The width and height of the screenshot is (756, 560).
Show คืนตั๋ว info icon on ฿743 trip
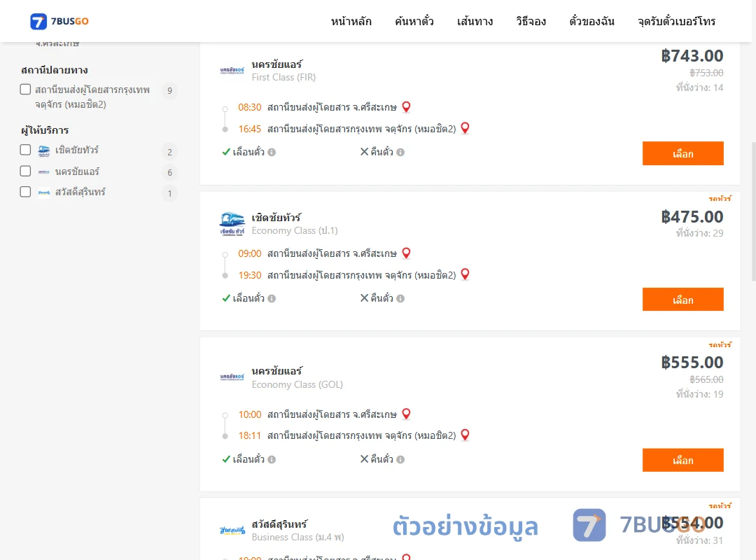point(400,153)
